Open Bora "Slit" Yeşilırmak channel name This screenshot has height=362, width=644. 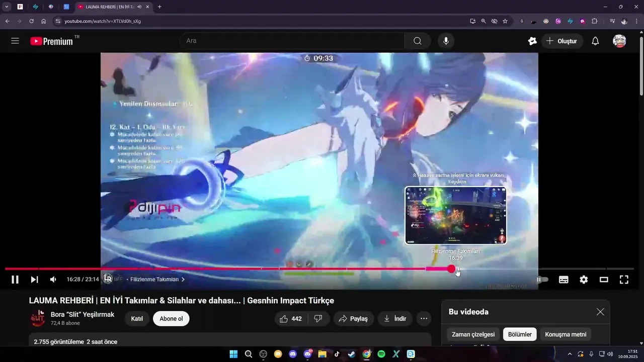pos(83,315)
